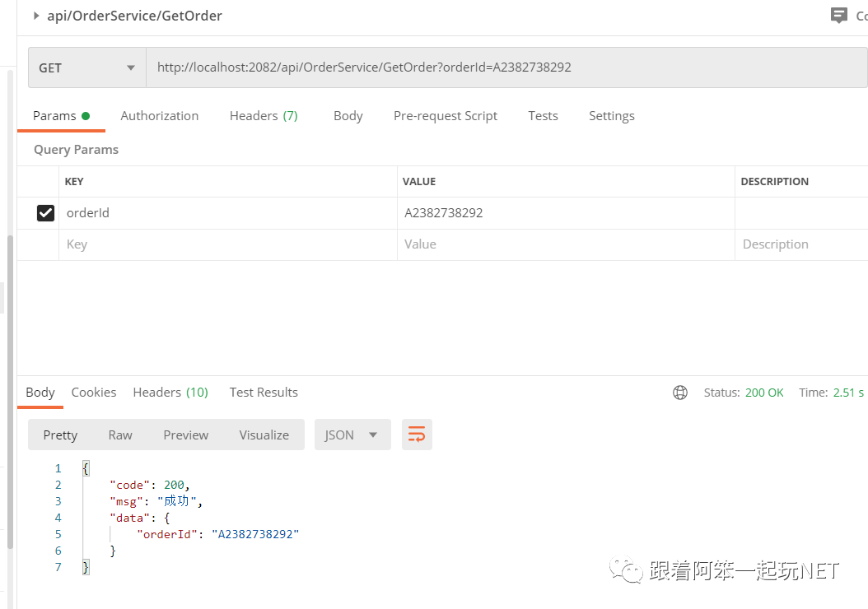This screenshot has width=868, height=609.
Task: View response Headers (10) tab
Action: point(170,392)
